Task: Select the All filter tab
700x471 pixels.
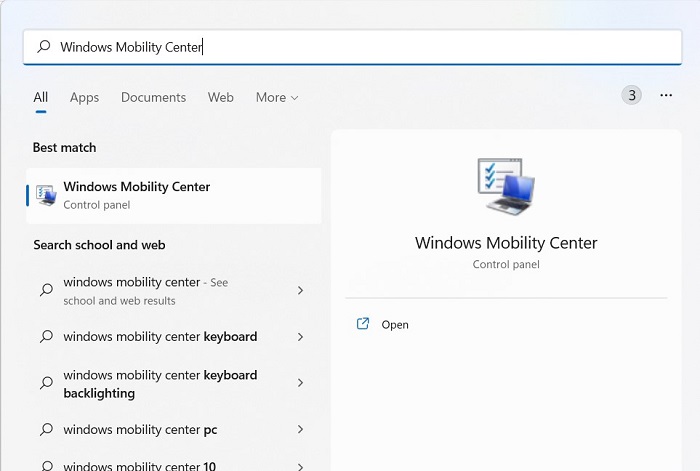Action: [40, 97]
